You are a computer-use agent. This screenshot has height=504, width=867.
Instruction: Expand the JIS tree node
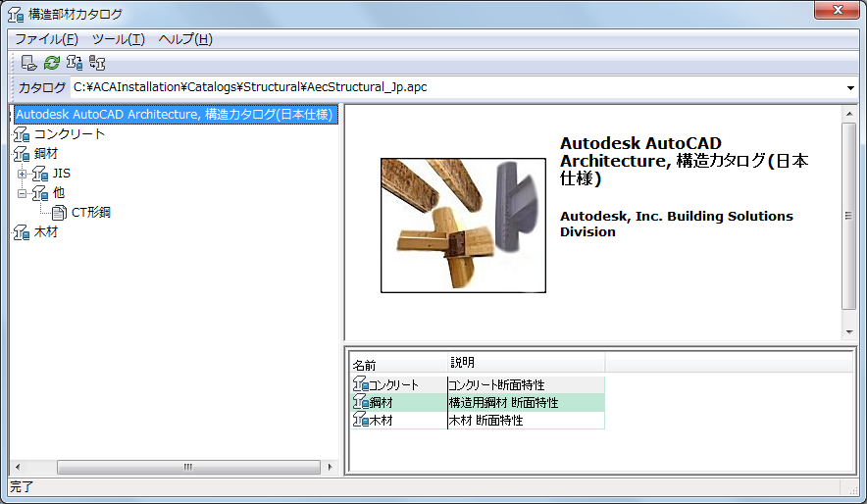[23, 175]
